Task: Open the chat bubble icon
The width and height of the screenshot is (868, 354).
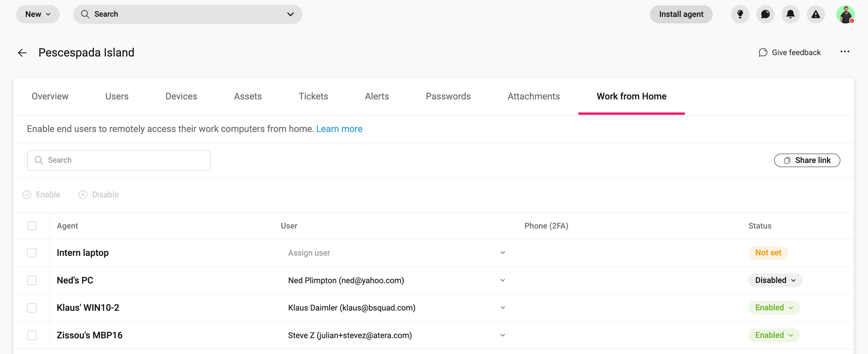Action: (x=765, y=14)
